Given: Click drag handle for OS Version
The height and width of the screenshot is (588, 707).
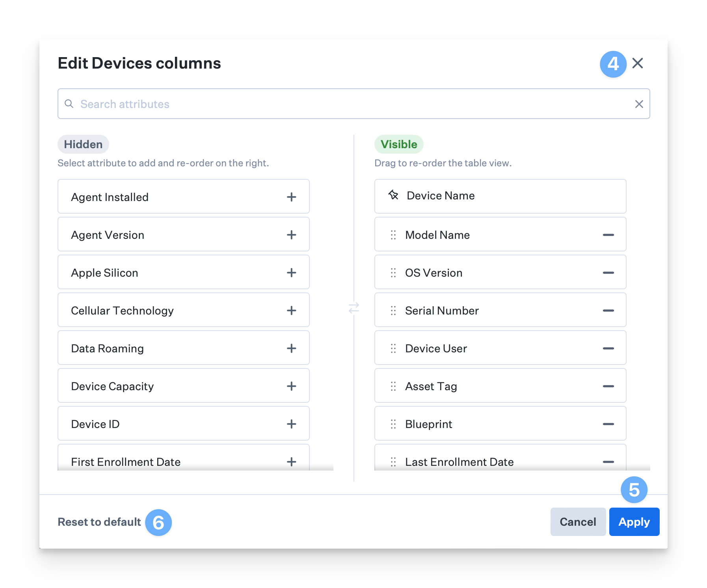Looking at the screenshot, I should click(x=393, y=273).
